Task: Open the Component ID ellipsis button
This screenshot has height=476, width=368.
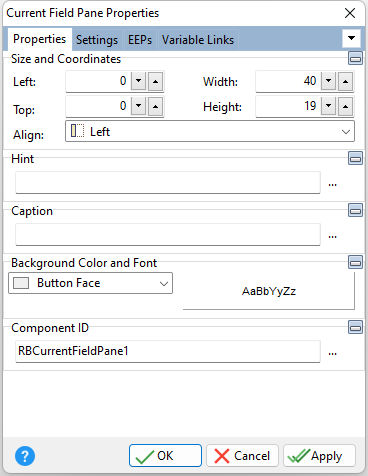Action: [332, 352]
